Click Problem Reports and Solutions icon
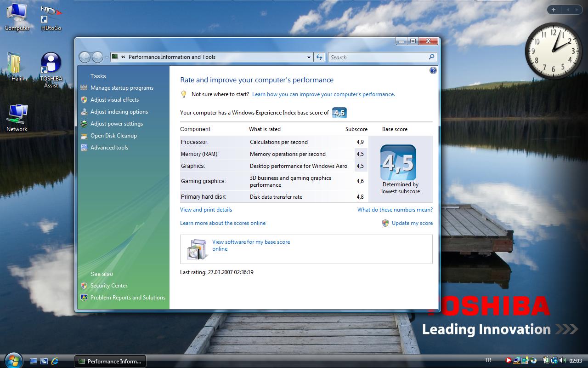The height and width of the screenshot is (368, 588). (84, 298)
